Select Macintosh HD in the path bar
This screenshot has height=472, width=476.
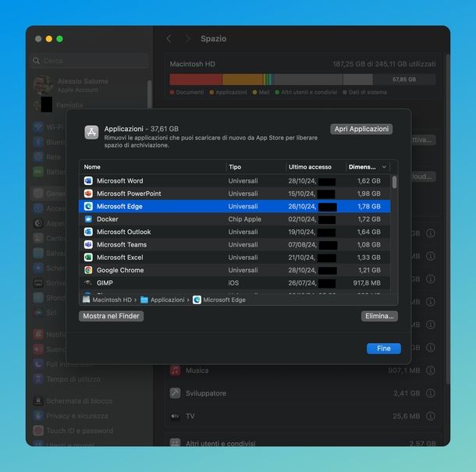click(112, 300)
